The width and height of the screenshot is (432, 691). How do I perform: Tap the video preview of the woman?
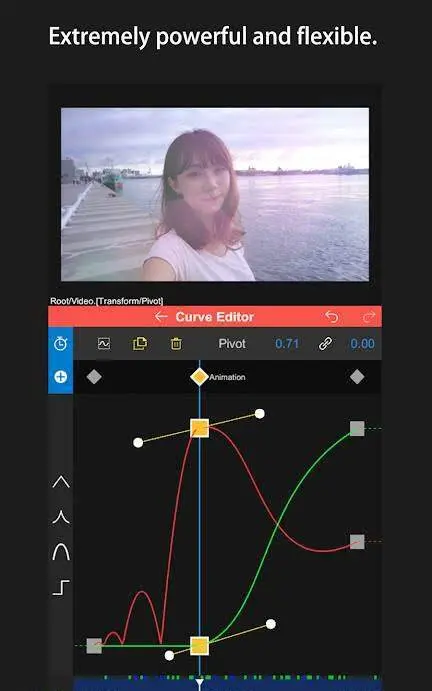(215, 194)
